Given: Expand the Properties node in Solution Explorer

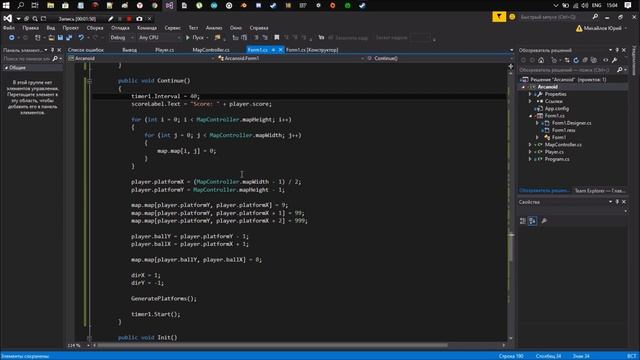Looking at the screenshot, I should point(530,94).
